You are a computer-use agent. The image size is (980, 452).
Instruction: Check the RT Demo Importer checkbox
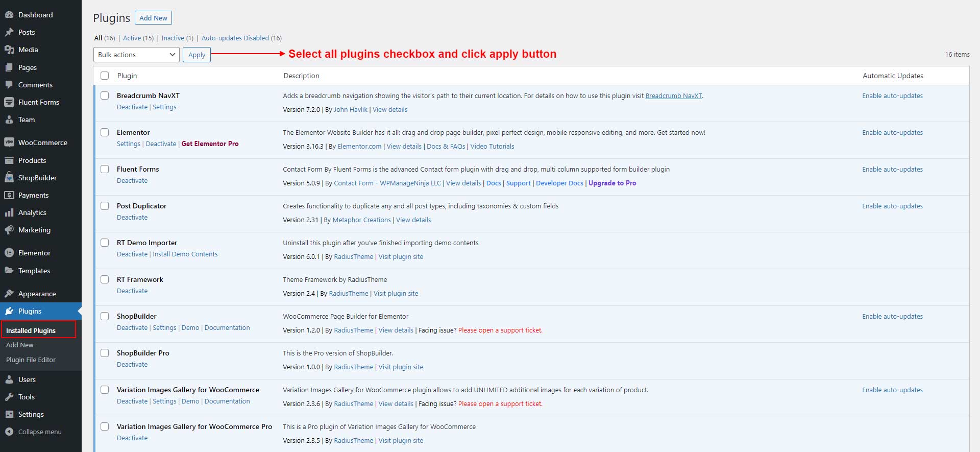[105, 243]
